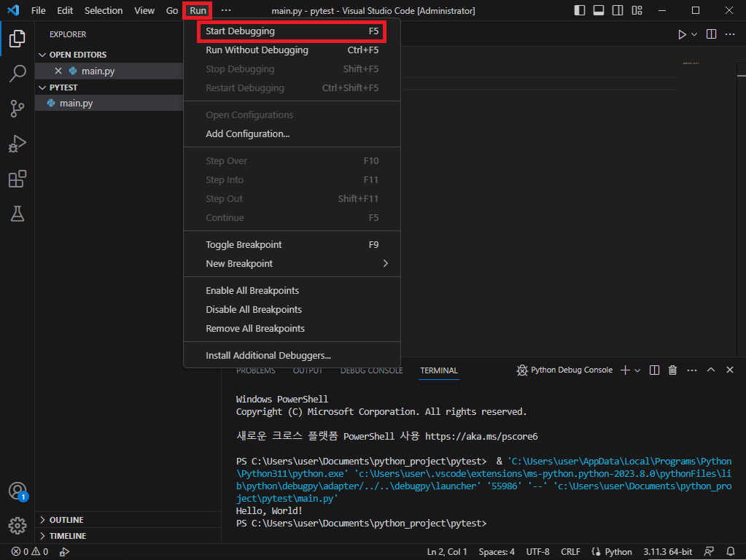Expand the TIMELINE section
Image resolution: width=746 pixels, height=560 pixels.
[67, 536]
